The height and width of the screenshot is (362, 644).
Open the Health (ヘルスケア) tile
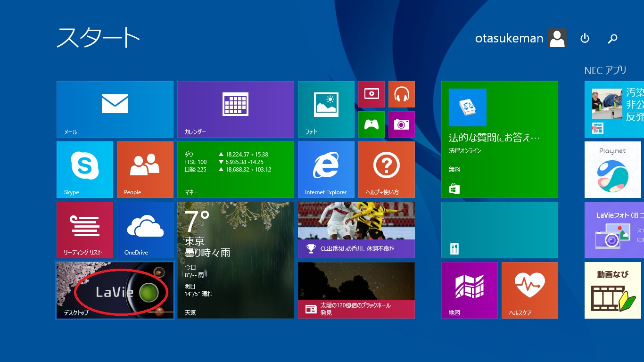[x=530, y=290]
